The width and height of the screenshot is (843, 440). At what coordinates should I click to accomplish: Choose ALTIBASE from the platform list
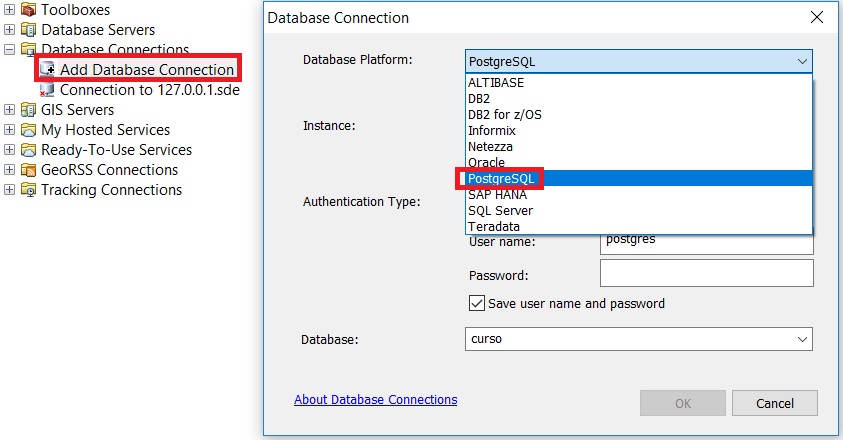[x=639, y=82]
